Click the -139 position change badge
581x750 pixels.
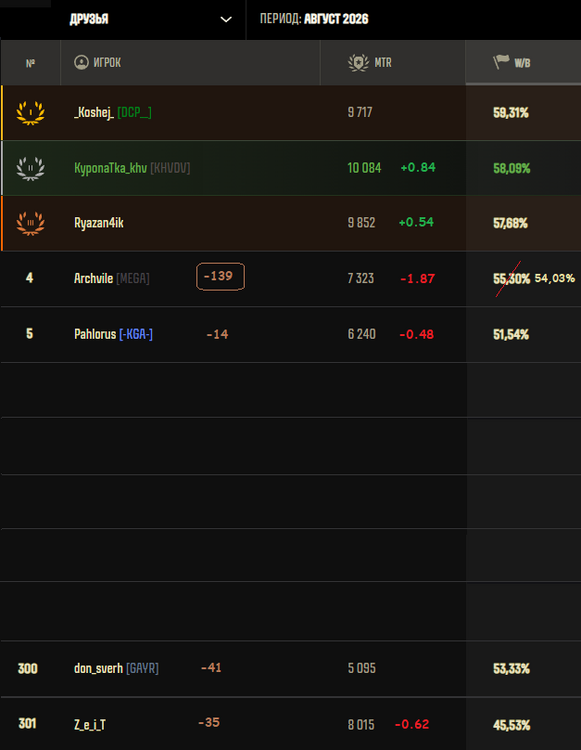click(x=220, y=276)
